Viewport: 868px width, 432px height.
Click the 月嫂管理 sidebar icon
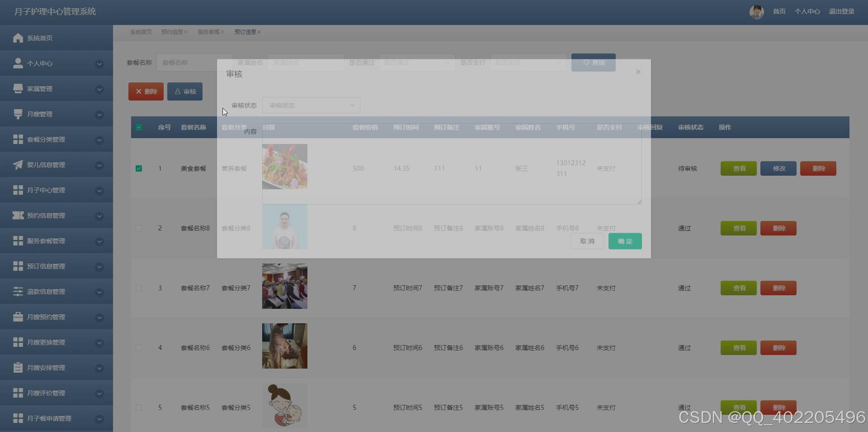(18, 114)
